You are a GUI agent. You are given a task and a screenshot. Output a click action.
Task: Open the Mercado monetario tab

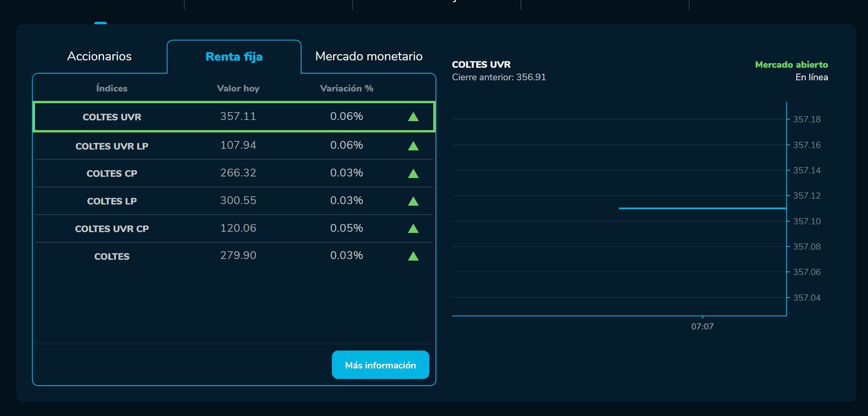click(369, 56)
